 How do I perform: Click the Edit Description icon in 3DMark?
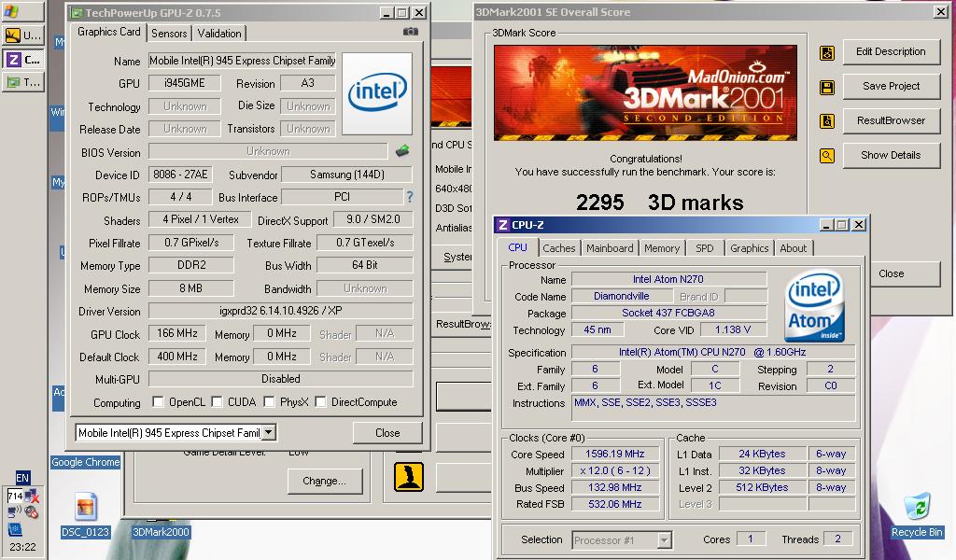(827, 53)
